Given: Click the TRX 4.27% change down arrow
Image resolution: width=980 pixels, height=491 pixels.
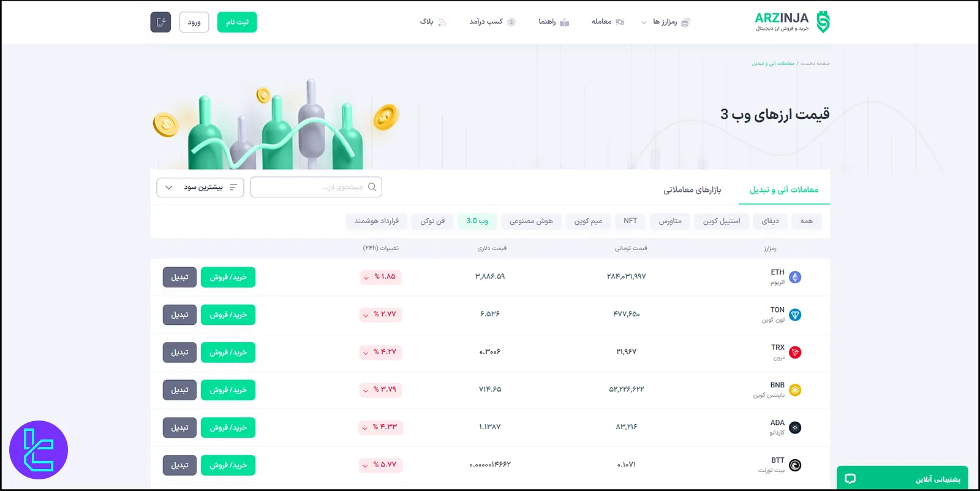Looking at the screenshot, I should tap(366, 352).
